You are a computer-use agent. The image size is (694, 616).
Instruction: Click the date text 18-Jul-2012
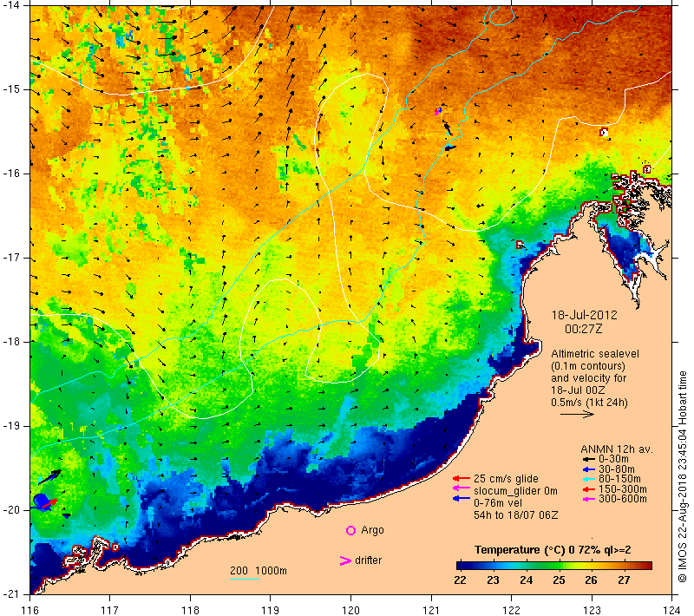pos(584,315)
